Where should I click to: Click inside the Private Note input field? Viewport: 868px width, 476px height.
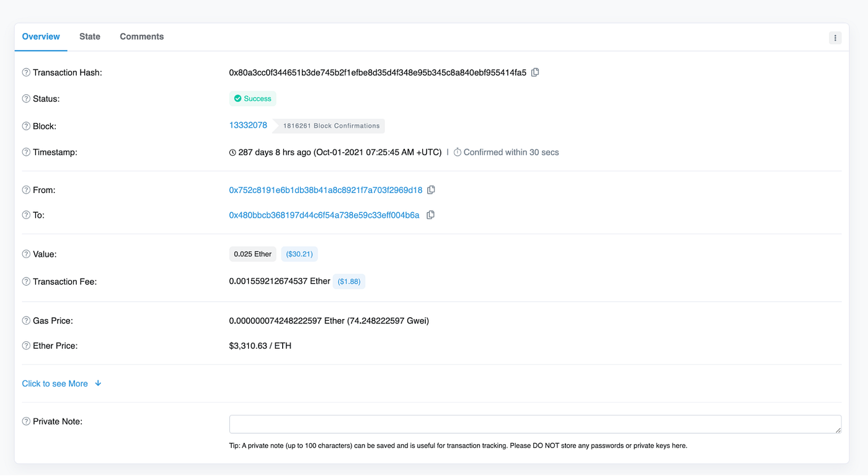(535, 424)
